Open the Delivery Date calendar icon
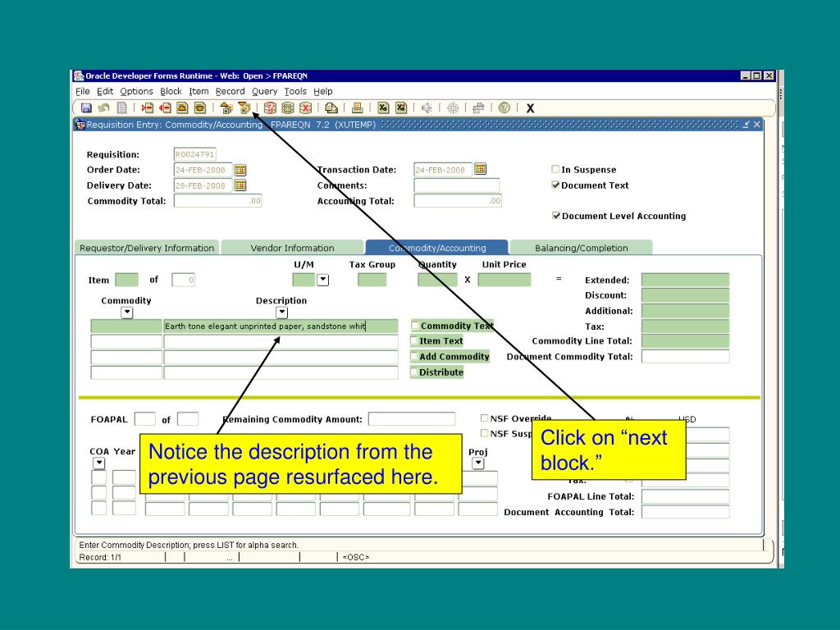This screenshot has height=630, width=840. pos(240,185)
